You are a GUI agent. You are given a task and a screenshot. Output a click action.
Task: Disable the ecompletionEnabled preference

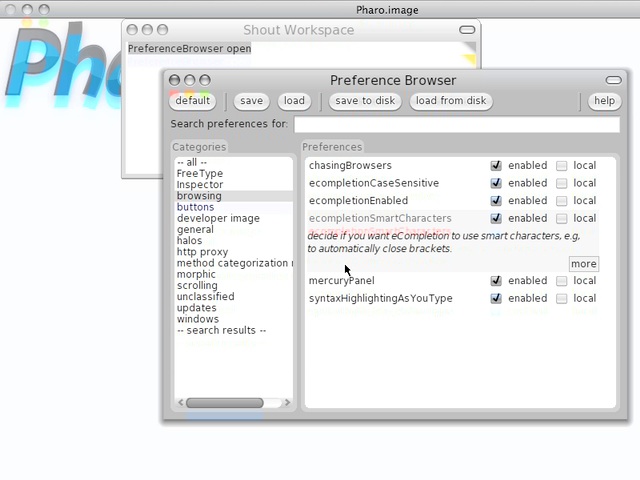pos(496,201)
